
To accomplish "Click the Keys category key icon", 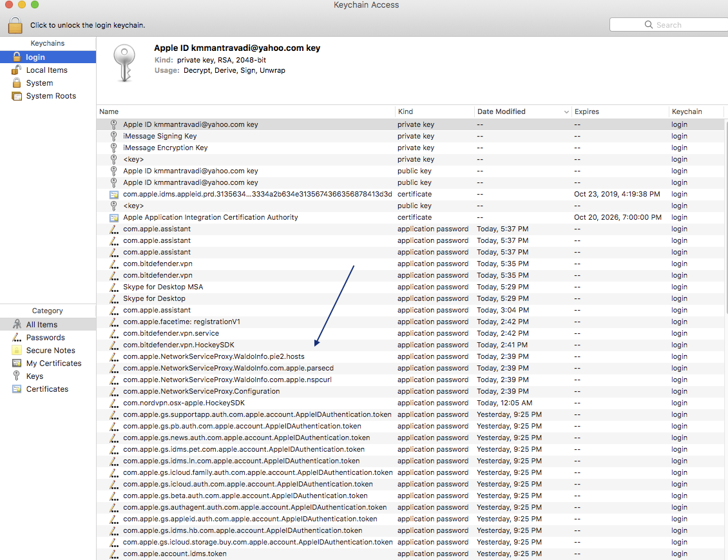I will click(17, 376).
